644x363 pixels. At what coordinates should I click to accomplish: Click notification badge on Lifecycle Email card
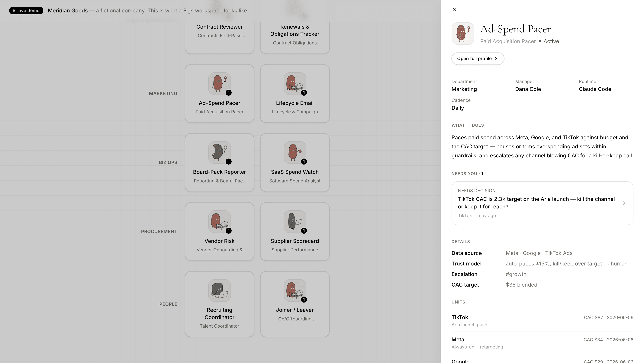click(304, 93)
